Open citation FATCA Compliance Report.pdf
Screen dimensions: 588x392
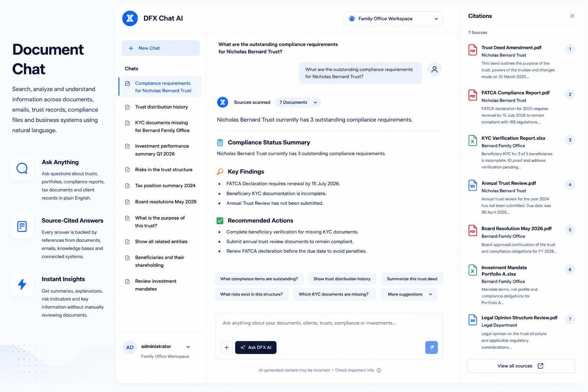coord(515,93)
